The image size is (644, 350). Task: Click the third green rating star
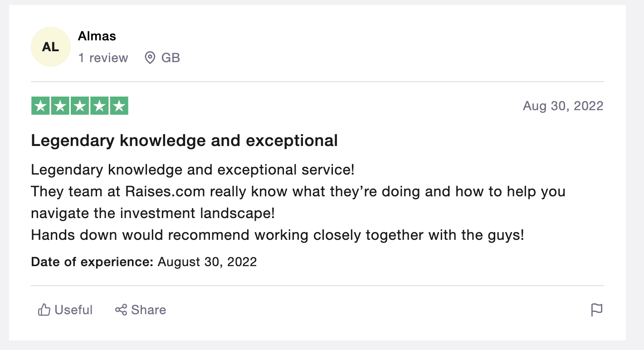point(80,106)
